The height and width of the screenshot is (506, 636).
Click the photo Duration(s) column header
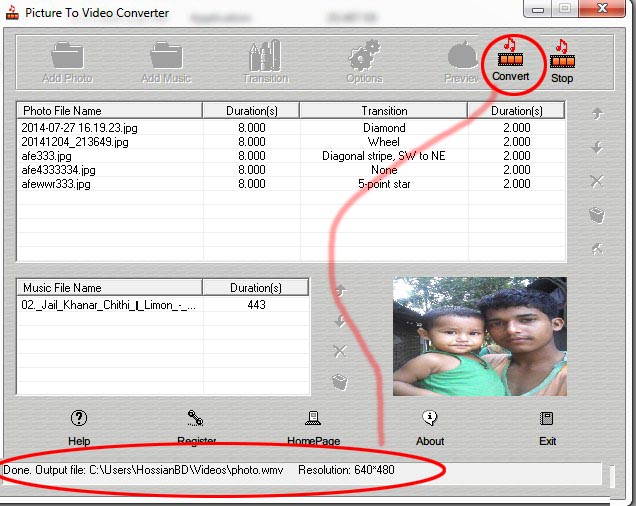click(x=251, y=111)
